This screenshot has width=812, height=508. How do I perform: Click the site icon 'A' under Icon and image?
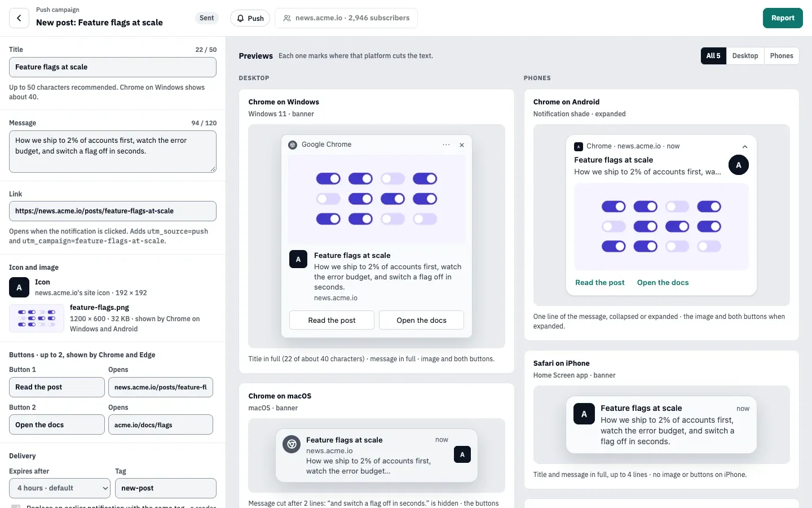19,287
